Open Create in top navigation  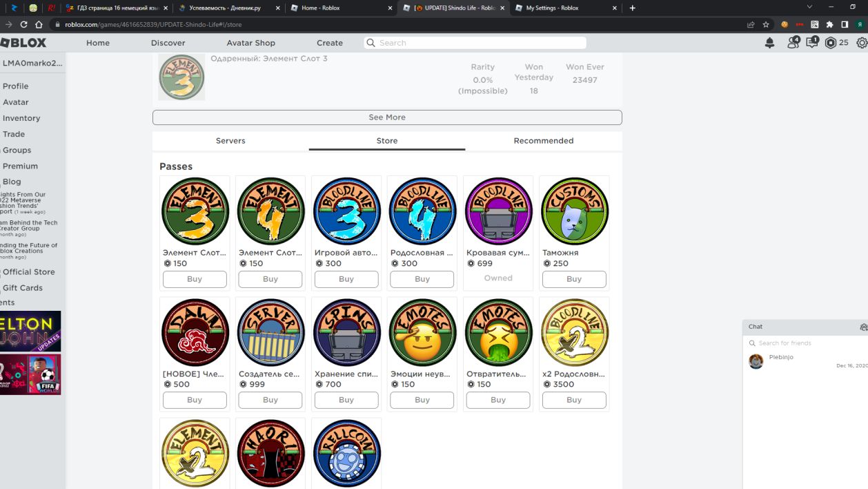[x=330, y=43]
